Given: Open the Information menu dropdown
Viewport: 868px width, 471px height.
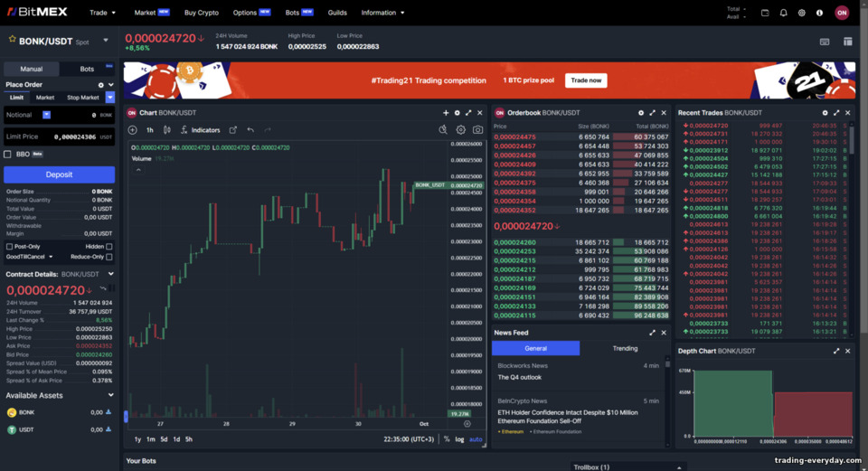Looking at the screenshot, I should [382, 13].
